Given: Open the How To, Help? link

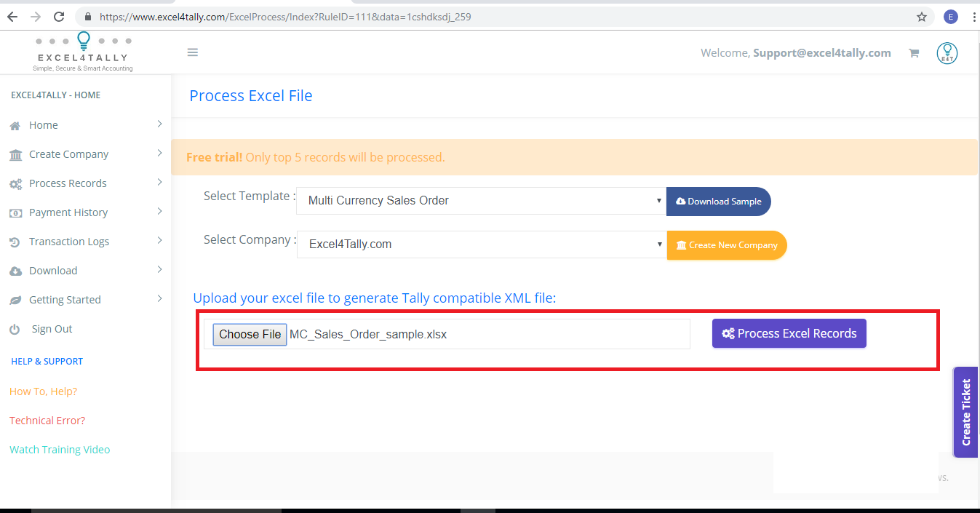Looking at the screenshot, I should pyautogui.click(x=43, y=391).
